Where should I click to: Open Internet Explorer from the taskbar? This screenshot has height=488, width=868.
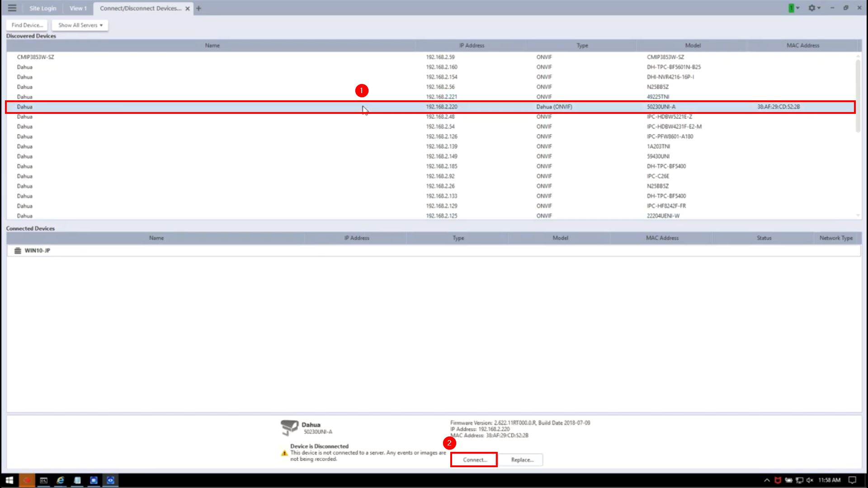coord(60,480)
